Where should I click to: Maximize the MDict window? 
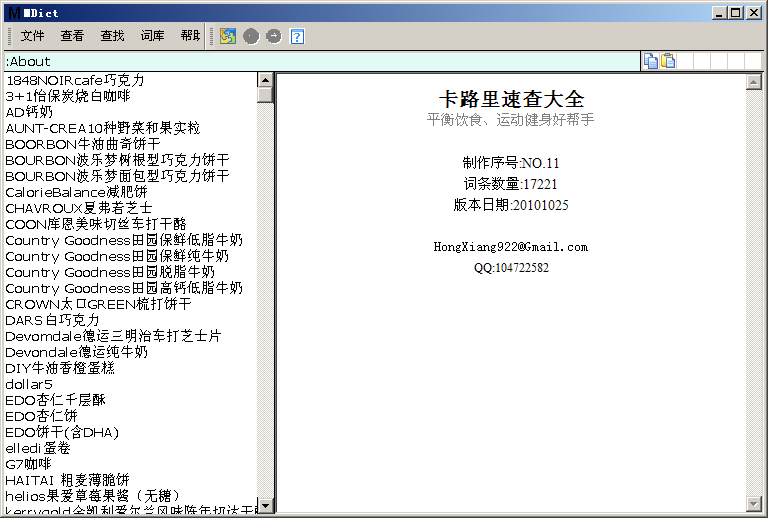pos(736,12)
